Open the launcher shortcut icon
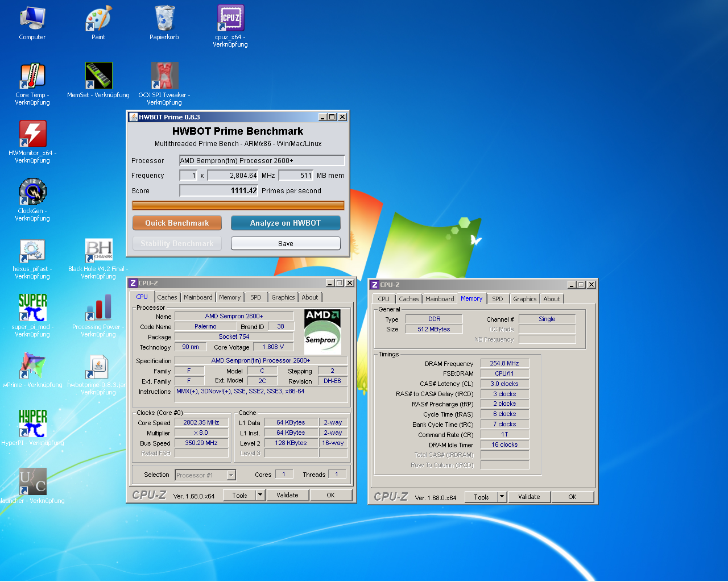Image resolution: width=728 pixels, height=582 pixels. pyautogui.click(x=32, y=487)
